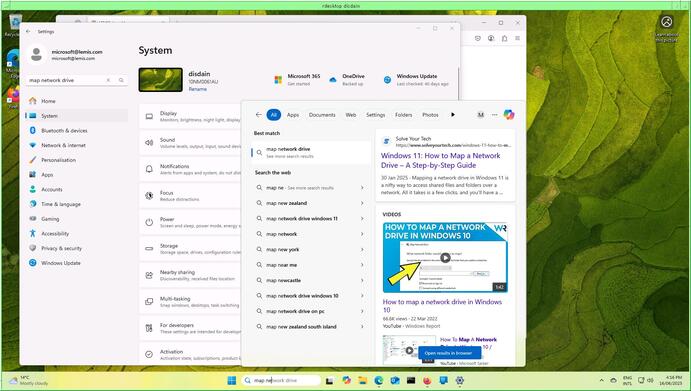Click the account icon in the browser toolbar
This screenshot has width=691, height=391.
coord(491,38)
